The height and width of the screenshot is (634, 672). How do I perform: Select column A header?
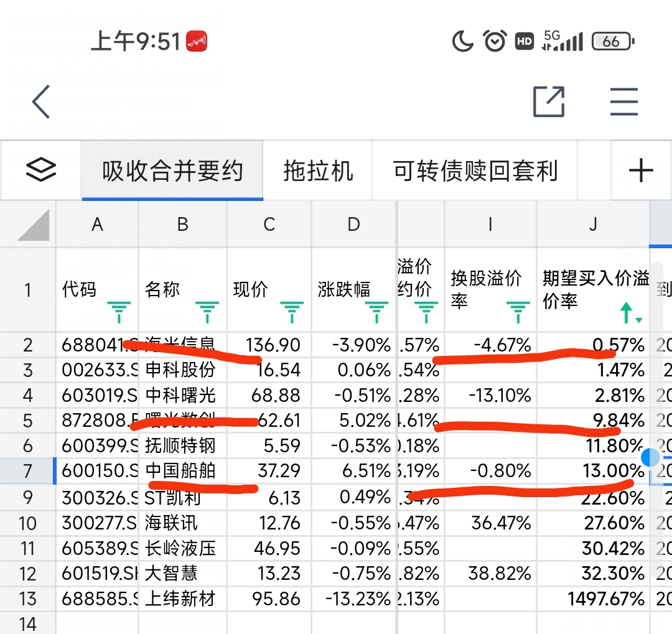[x=97, y=224]
